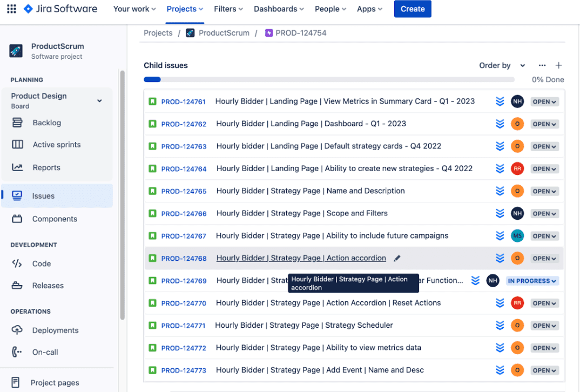The image size is (580, 392).
Task: Open issue link PROD-124762
Action: point(184,124)
